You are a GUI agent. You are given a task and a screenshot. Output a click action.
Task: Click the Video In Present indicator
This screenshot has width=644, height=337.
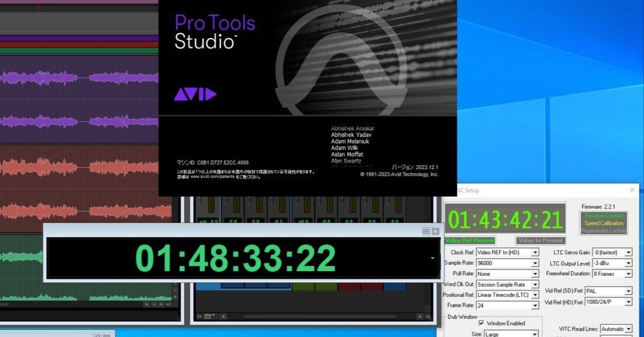point(541,241)
